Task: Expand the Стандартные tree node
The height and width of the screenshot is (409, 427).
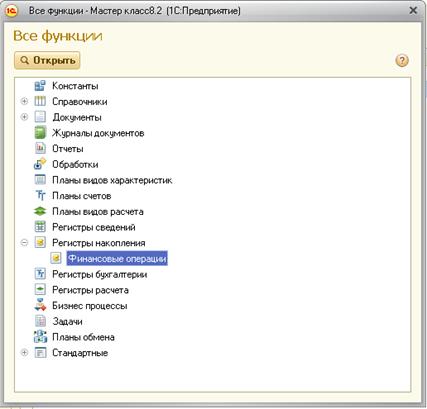Action: tap(24, 352)
